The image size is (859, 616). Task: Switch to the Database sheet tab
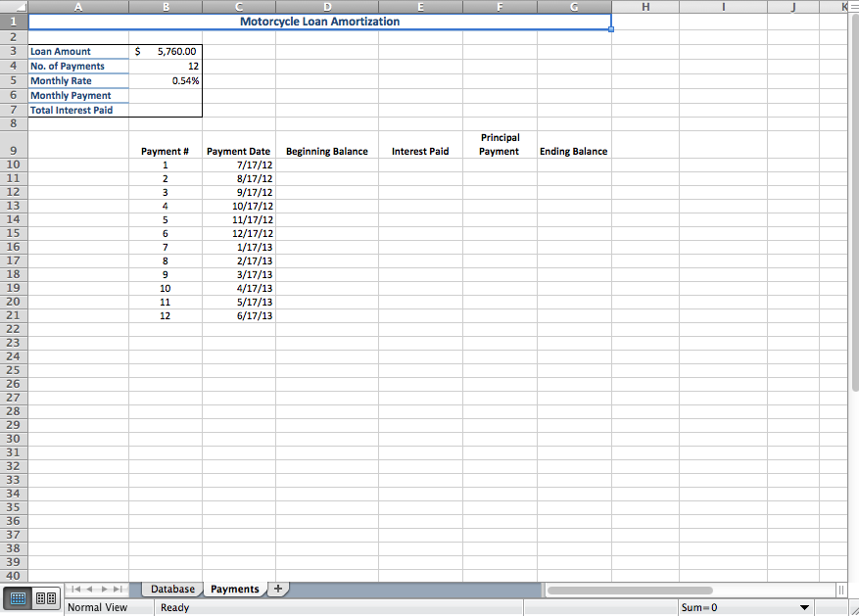171,589
